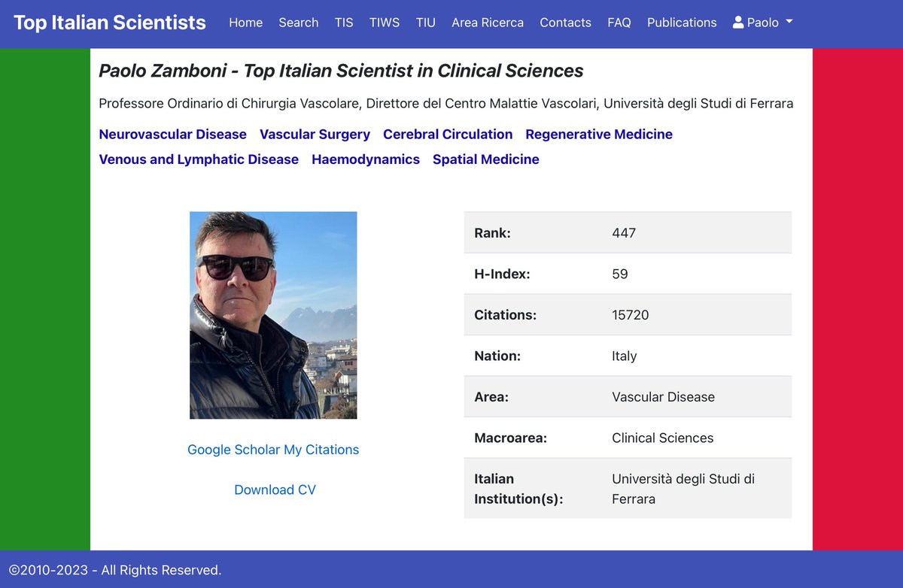Select the TIU navigation tab
This screenshot has height=588, width=903.
pyautogui.click(x=425, y=23)
